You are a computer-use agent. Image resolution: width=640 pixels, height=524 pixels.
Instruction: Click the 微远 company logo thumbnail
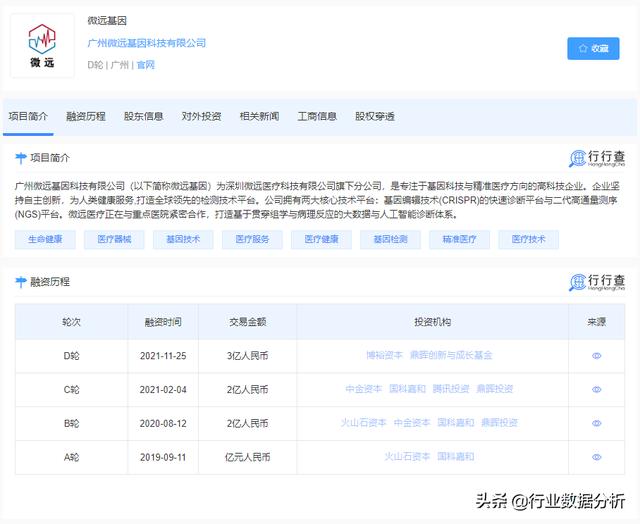click(x=42, y=46)
